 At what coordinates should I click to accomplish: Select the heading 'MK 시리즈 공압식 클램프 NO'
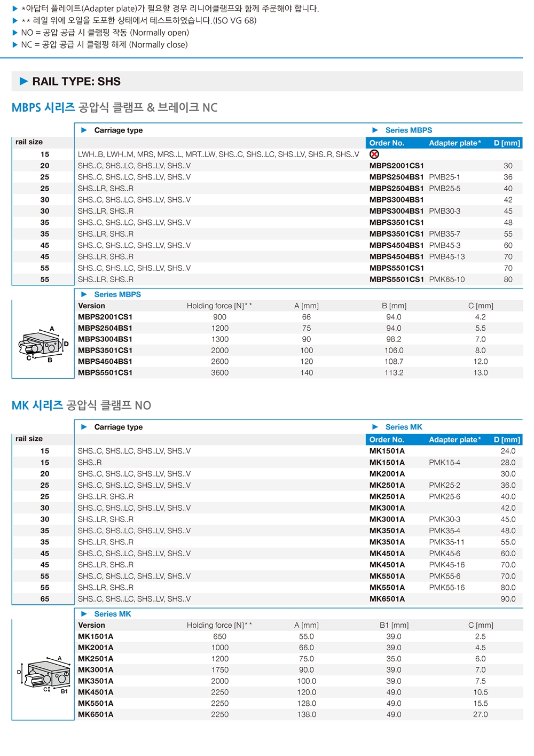(x=81, y=406)
